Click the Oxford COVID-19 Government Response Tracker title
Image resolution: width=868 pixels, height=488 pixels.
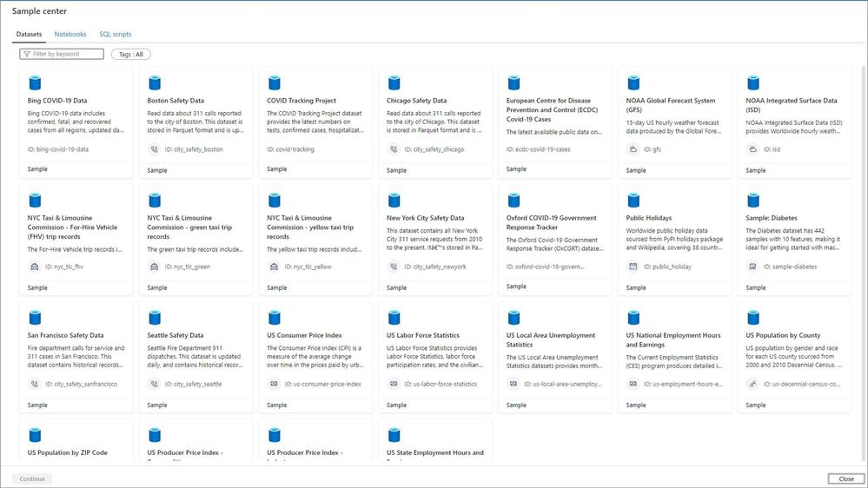[552, 222]
